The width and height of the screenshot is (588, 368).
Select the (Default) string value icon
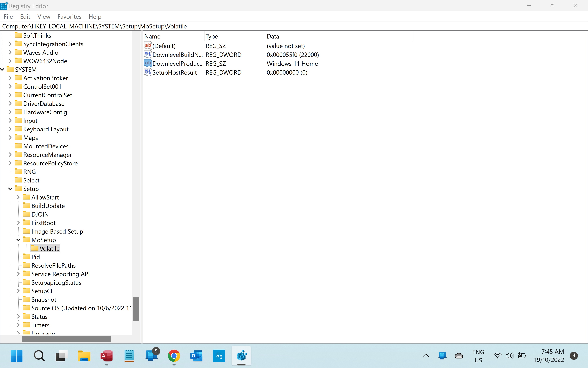(x=148, y=45)
